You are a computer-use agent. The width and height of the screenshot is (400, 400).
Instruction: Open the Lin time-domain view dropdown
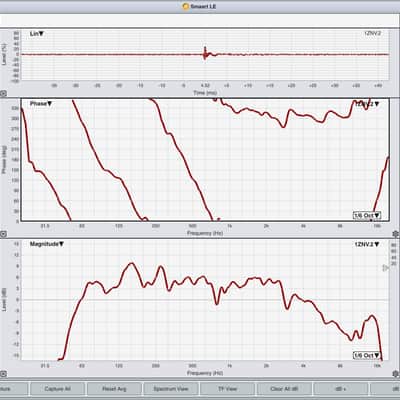pyautogui.click(x=37, y=34)
